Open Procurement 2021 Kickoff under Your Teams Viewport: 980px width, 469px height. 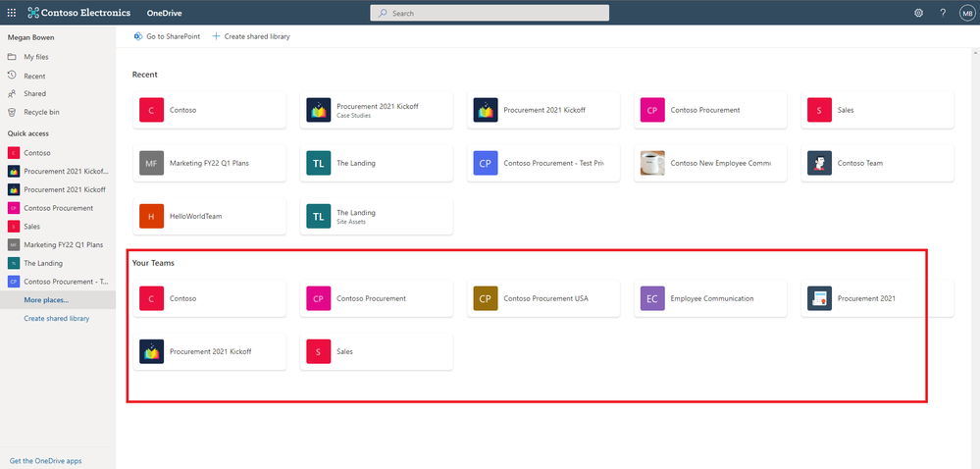(209, 351)
